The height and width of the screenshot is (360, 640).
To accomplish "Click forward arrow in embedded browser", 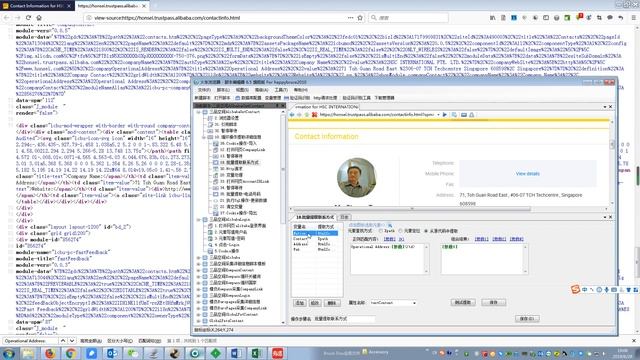I will coord(299,115).
